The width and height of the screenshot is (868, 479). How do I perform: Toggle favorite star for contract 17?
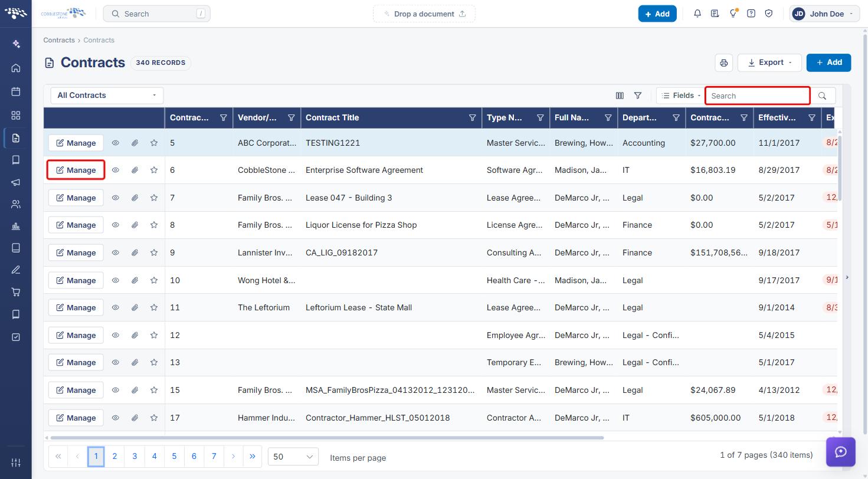point(154,418)
